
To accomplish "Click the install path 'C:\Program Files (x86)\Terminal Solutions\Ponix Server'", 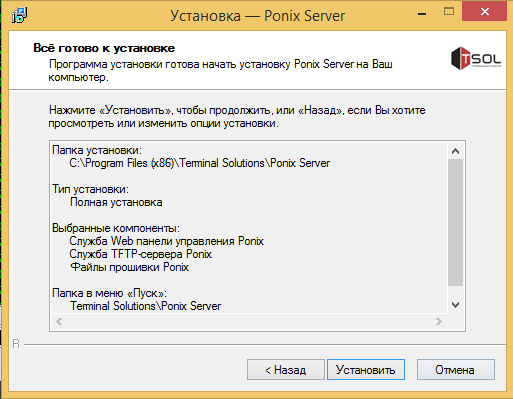I will (x=200, y=163).
